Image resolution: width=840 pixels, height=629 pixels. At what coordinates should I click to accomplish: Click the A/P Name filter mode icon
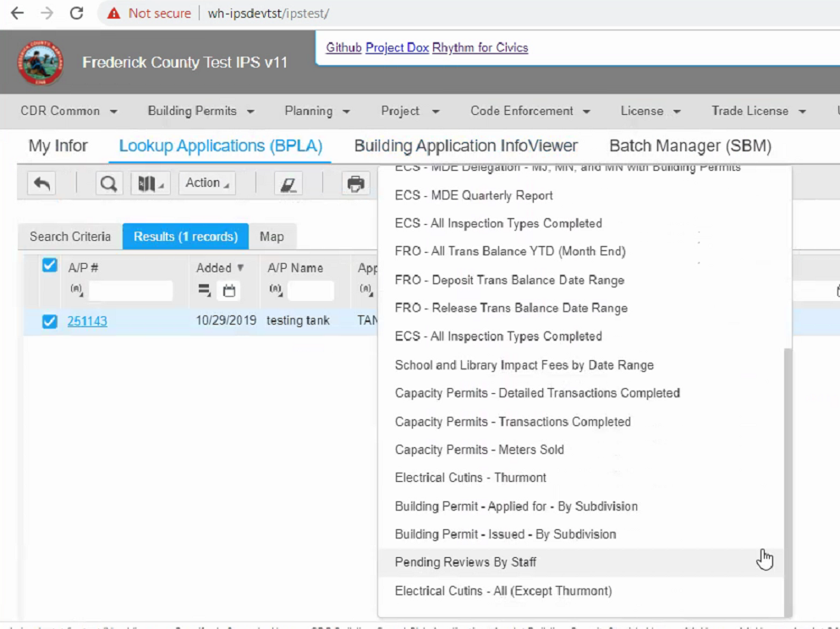point(276,290)
